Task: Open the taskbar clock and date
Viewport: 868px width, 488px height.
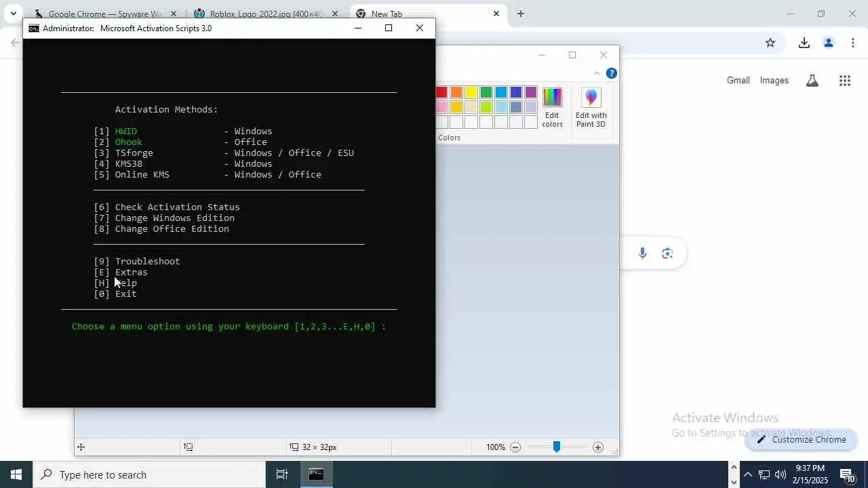Action: pos(810,474)
